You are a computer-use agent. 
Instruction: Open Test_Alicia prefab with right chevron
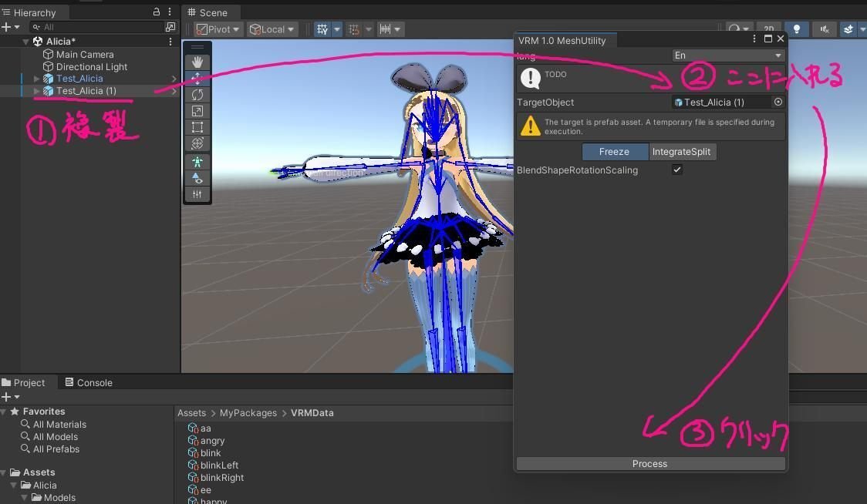pos(174,79)
